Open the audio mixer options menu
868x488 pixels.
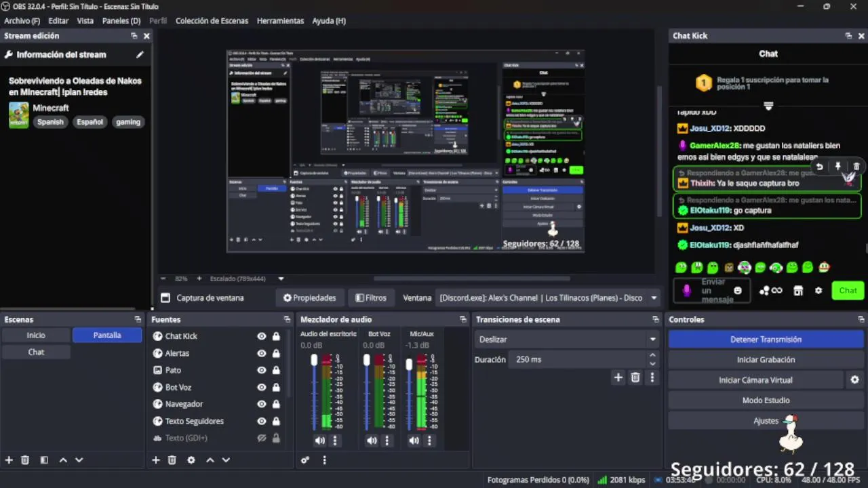pos(324,460)
